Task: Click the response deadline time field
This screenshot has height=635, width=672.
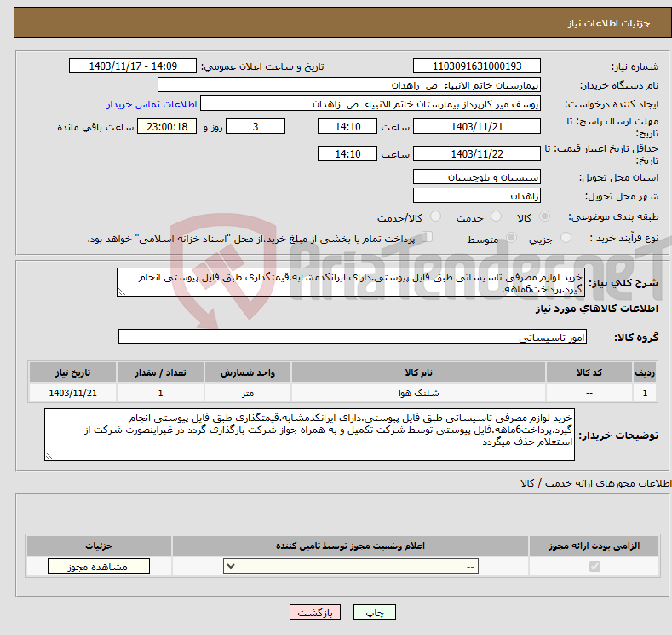Action: click(347, 126)
